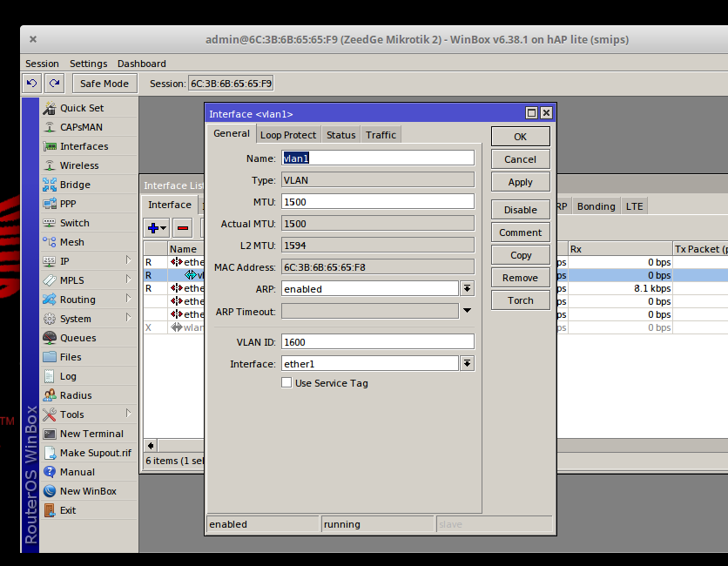Launch a New Terminal
The height and width of the screenshot is (566, 728).
point(89,434)
